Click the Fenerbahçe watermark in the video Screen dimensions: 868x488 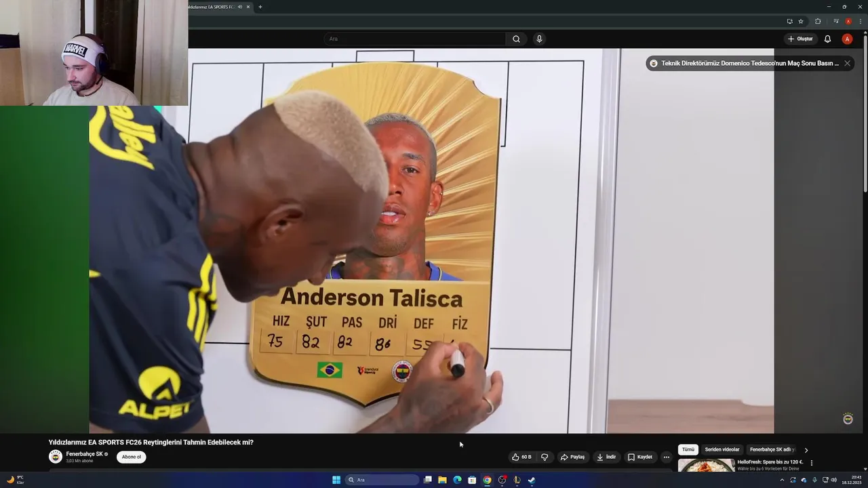coord(848,419)
